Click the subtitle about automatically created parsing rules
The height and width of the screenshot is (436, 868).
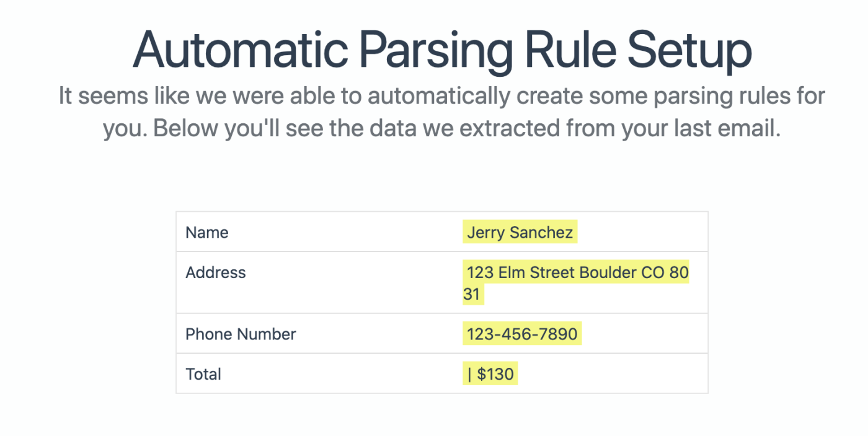point(442,112)
